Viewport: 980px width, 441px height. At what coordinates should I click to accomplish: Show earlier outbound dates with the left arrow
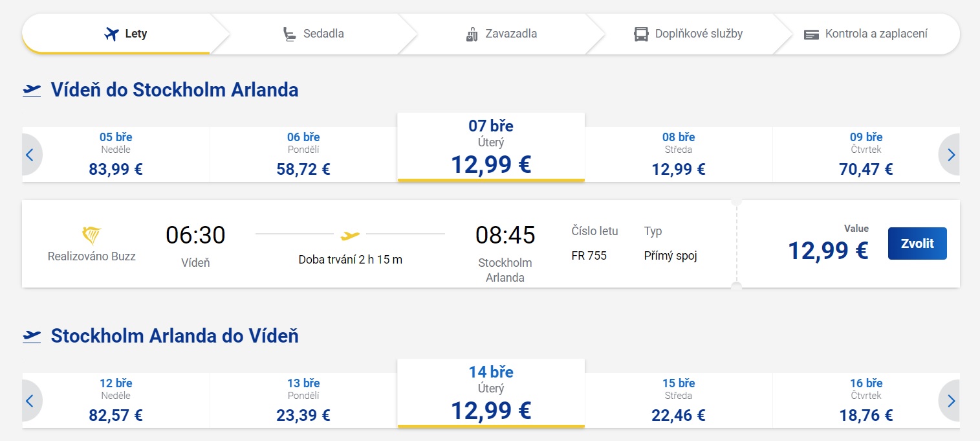tap(30, 155)
